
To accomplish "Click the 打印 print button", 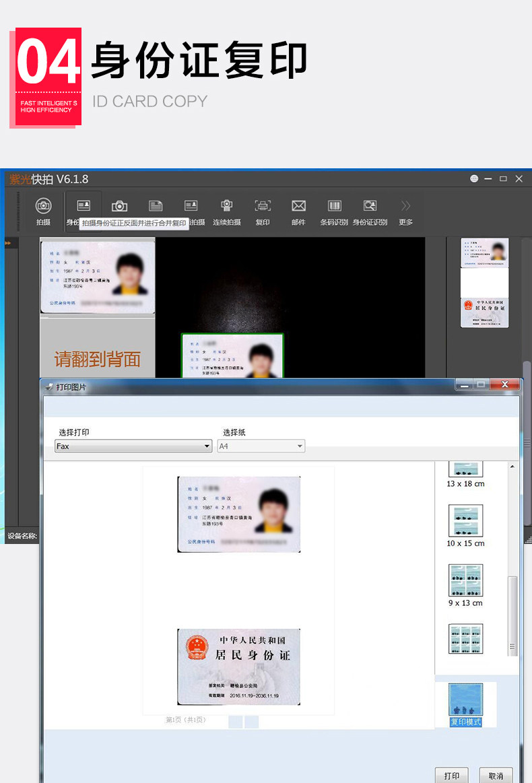I will pos(452,776).
